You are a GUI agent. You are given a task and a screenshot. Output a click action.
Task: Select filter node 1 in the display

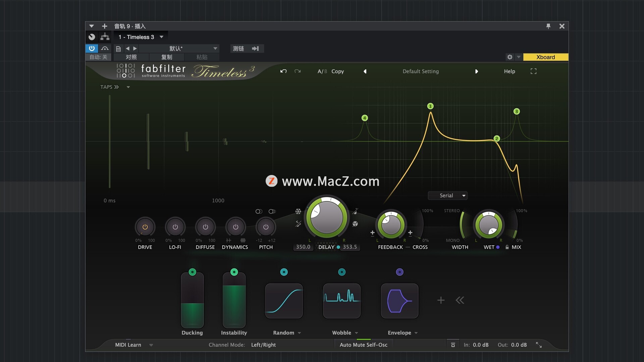[x=430, y=106]
